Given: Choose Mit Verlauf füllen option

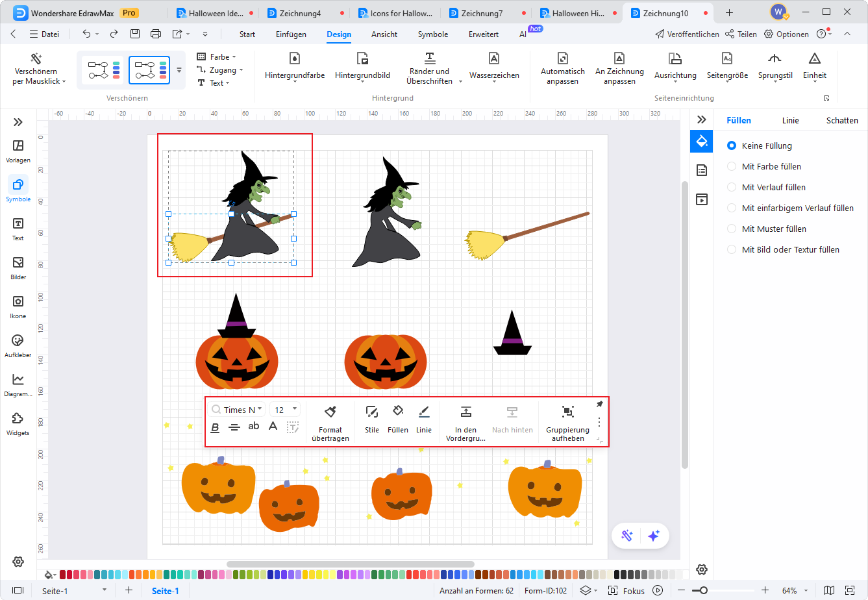Looking at the screenshot, I should [x=733, y=187].
